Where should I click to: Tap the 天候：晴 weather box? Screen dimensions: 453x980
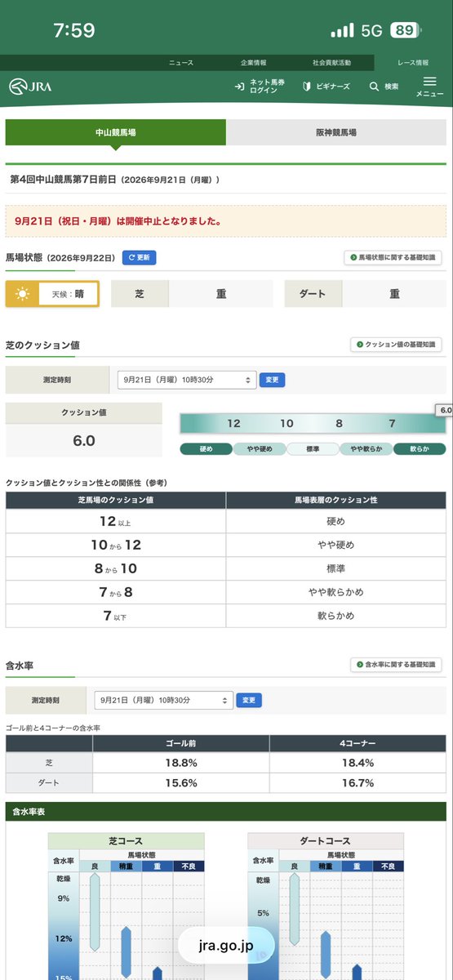click(x=52, y=294)
